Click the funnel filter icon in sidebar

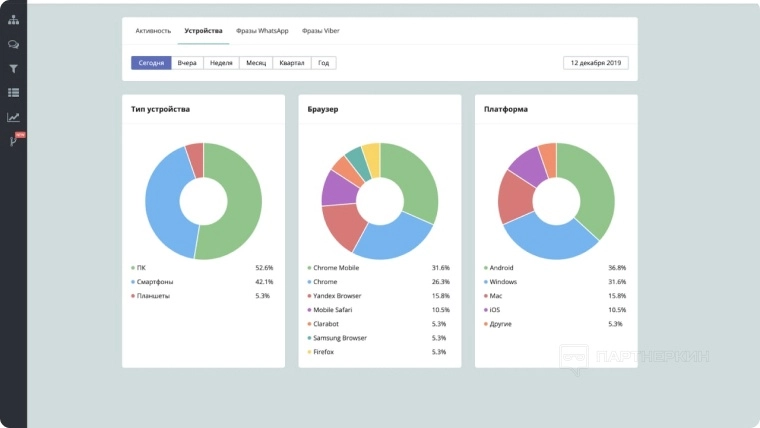tap(13, 69)
